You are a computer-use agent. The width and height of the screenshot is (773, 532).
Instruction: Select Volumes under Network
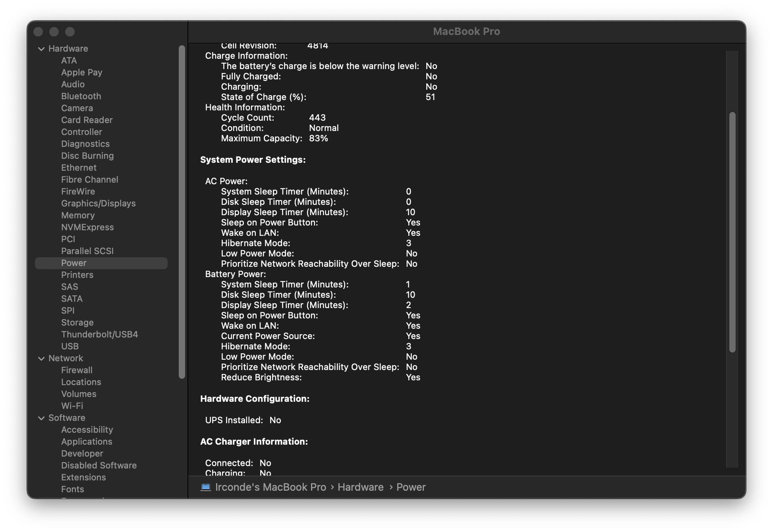(79, 394)
